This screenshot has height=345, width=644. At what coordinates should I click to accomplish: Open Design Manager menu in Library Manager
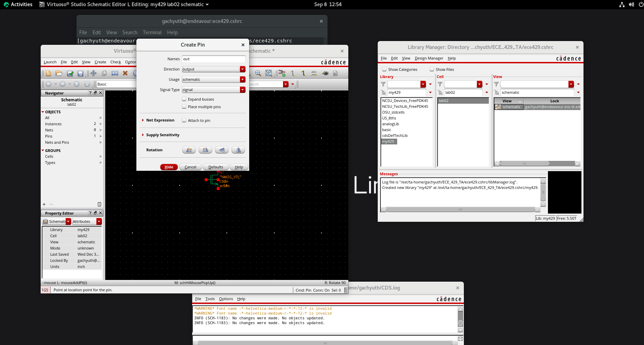click(x=429, y=58)
